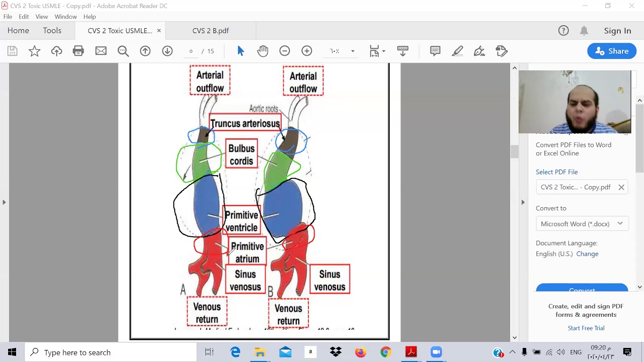Screen dimensions: 644x362
Task: Open the Help question mark icon
Action: (563, 31)
